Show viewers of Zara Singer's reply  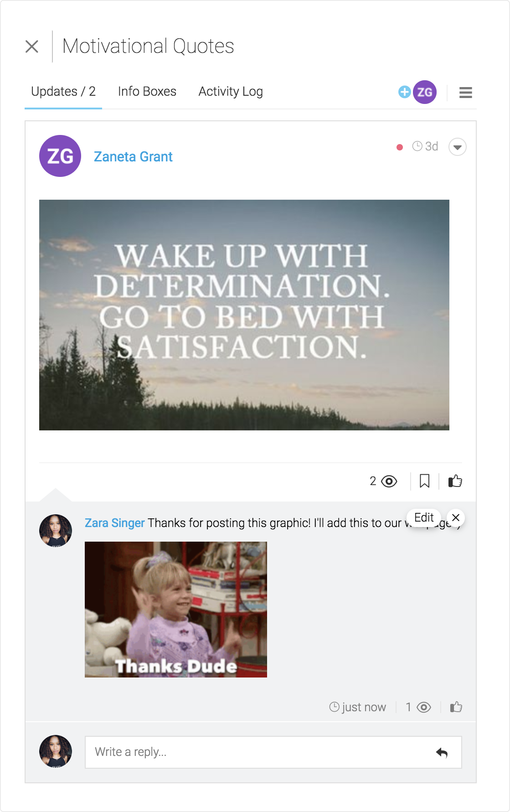(x=418, y=707)
